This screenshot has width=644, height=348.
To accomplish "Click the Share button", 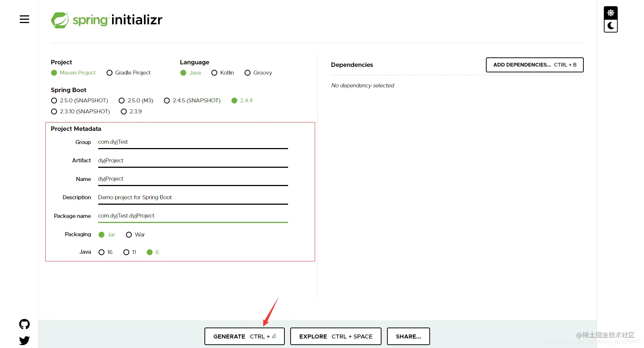I will (409, 336).
